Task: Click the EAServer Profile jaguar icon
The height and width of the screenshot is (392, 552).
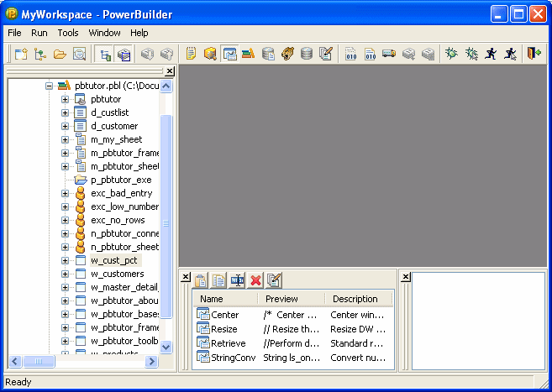Action: click(x=287, y=54)
